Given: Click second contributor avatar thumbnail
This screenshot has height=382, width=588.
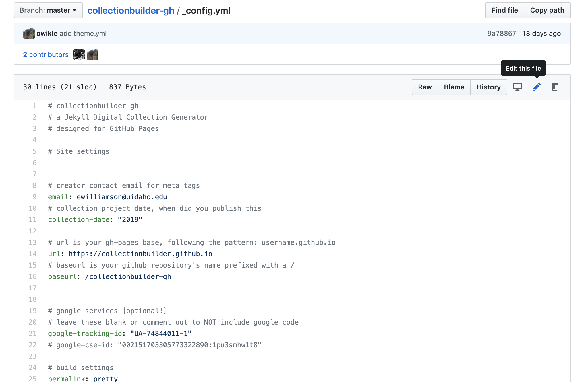Looking at the screenshot, I should pyautogui.click(x=93, y=55).
